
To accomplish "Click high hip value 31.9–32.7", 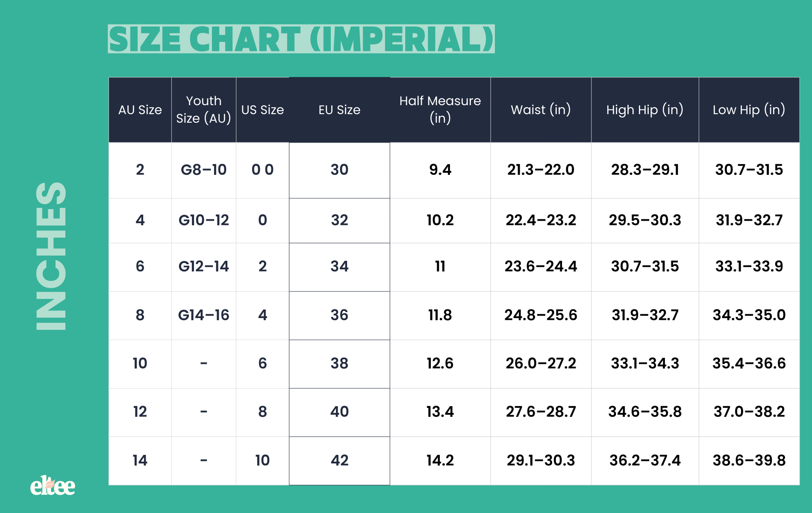I will [x=645, y=315].
